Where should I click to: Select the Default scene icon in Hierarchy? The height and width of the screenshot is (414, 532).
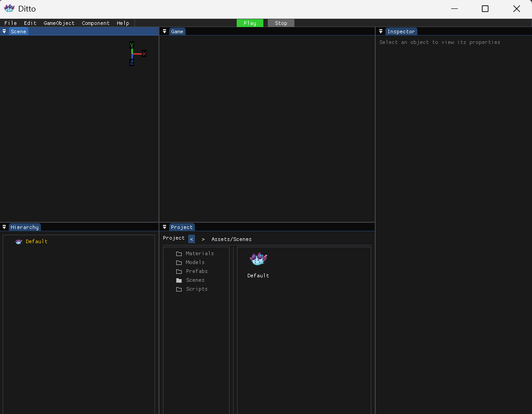click(x=19, y=241)
